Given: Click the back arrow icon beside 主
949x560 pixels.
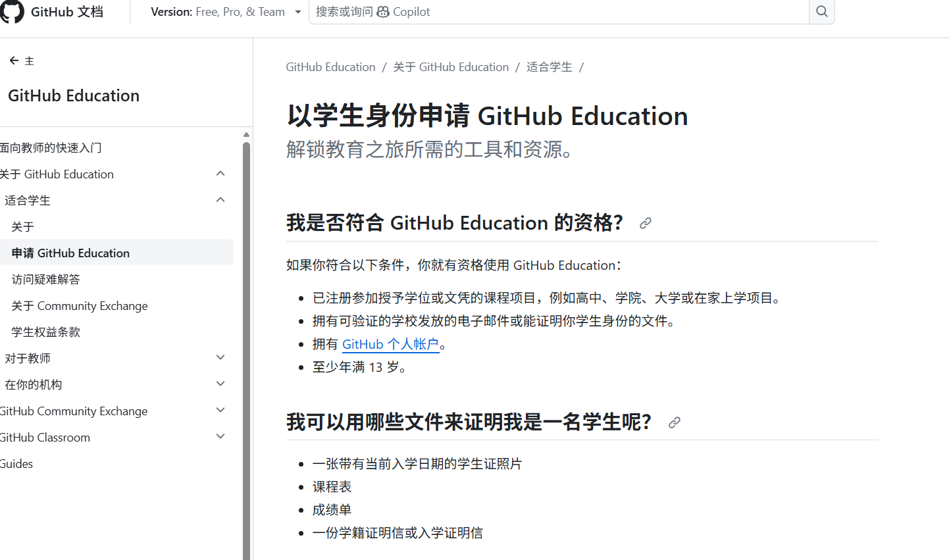Looking at the screenshot, I should (x=14, y=61).
